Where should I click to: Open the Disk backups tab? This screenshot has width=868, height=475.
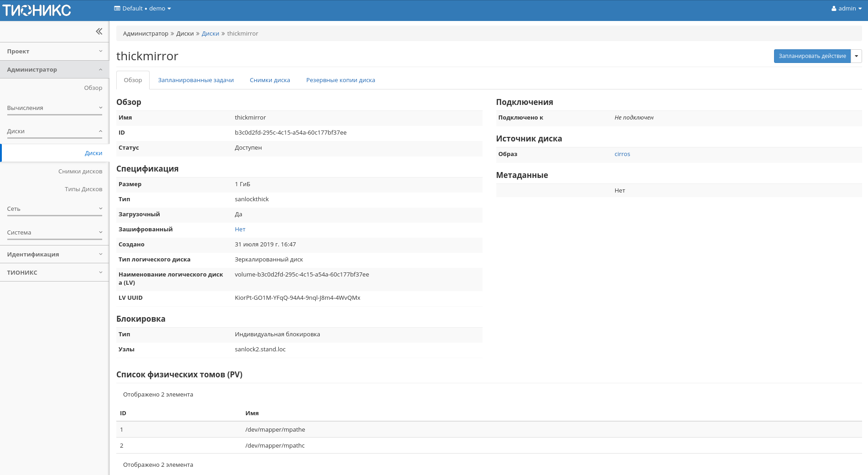point(340,80)
